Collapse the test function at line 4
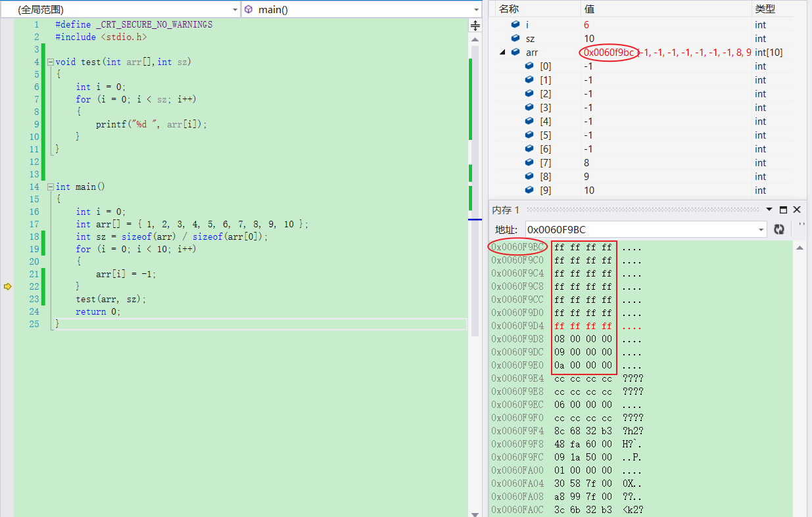The height and width of the screenshot is (517, 812). (50, 62)
